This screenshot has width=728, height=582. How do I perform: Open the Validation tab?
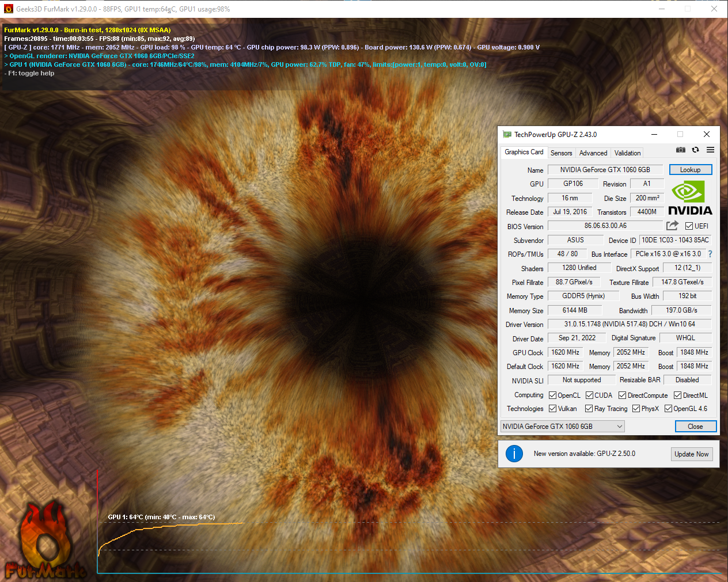click(627, 153)
